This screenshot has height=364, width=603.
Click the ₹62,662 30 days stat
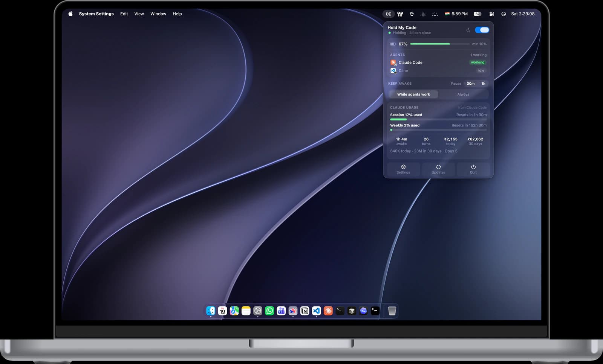point(475,141)
